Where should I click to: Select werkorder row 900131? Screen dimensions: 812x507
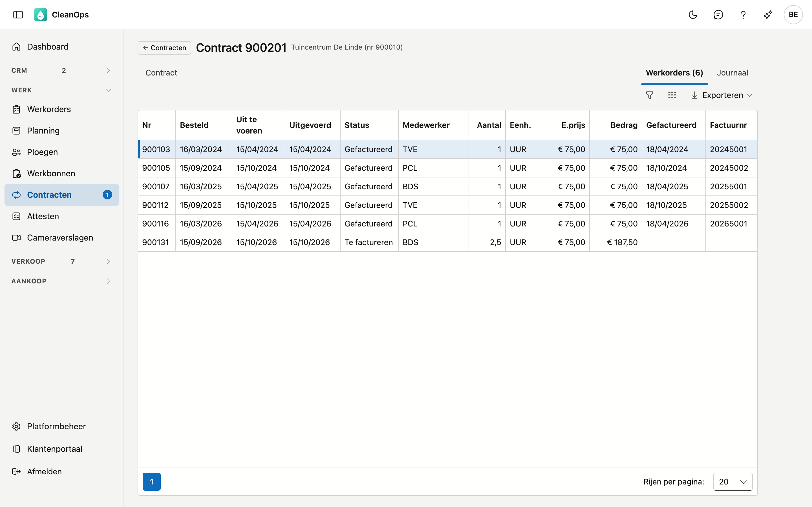pos(448,242)
